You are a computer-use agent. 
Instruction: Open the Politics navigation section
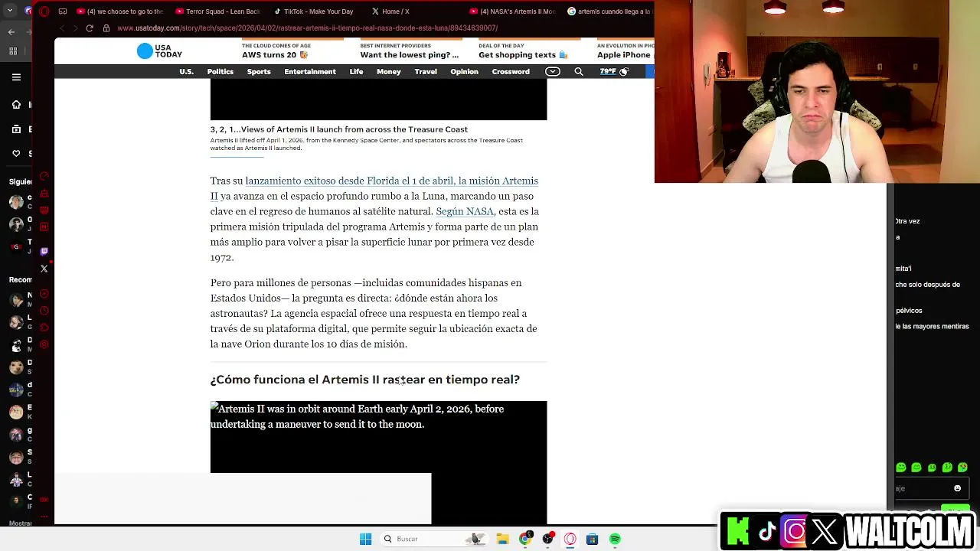pos(220,71)
